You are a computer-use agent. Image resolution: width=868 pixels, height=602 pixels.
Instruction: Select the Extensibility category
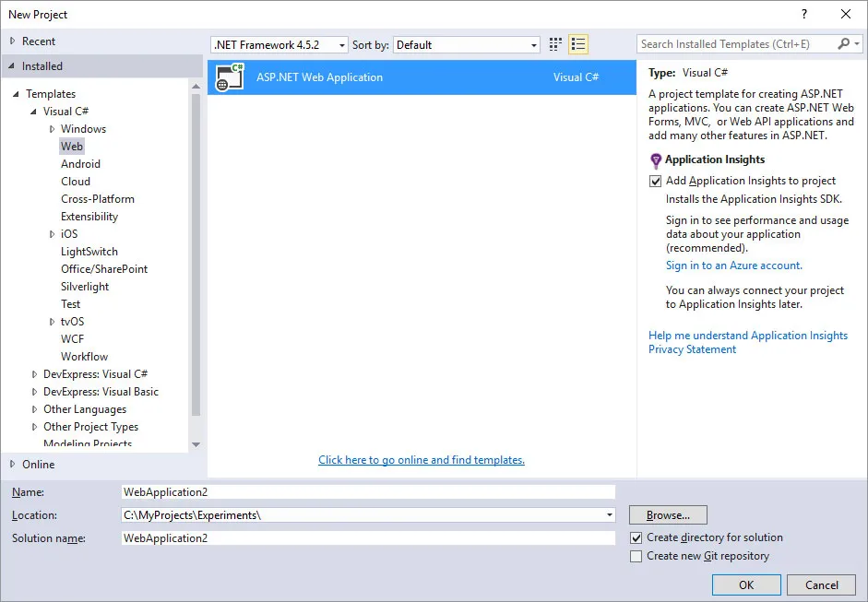(x=89, y=217)
